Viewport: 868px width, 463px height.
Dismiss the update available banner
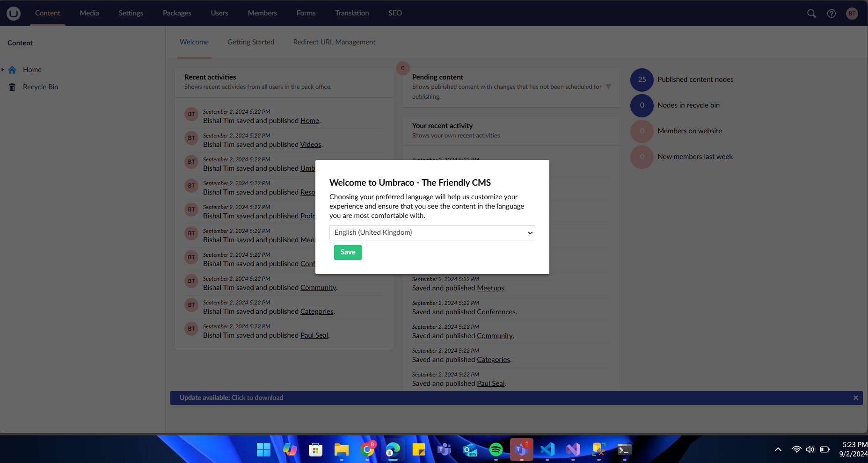(856, 398)
